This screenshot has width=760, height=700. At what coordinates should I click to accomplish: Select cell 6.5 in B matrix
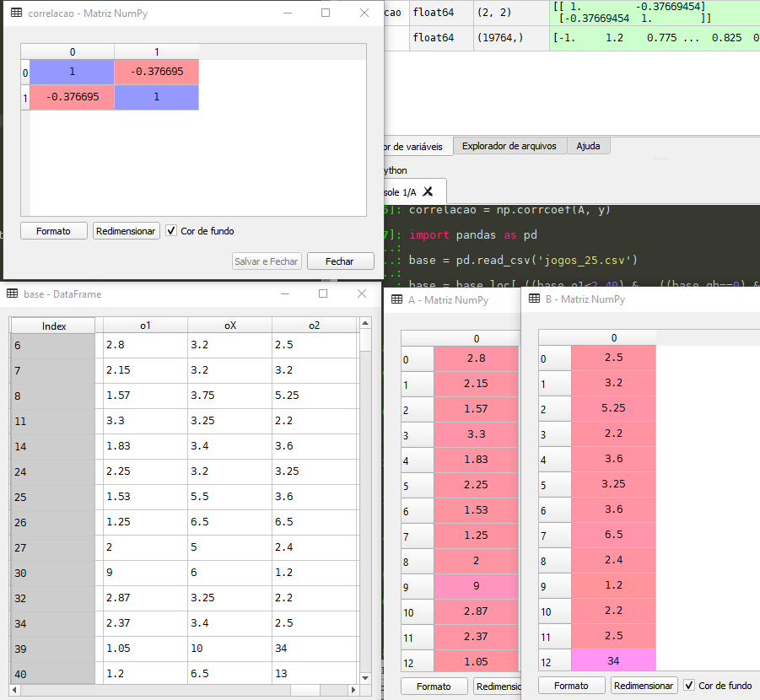[x=613, y=534]
